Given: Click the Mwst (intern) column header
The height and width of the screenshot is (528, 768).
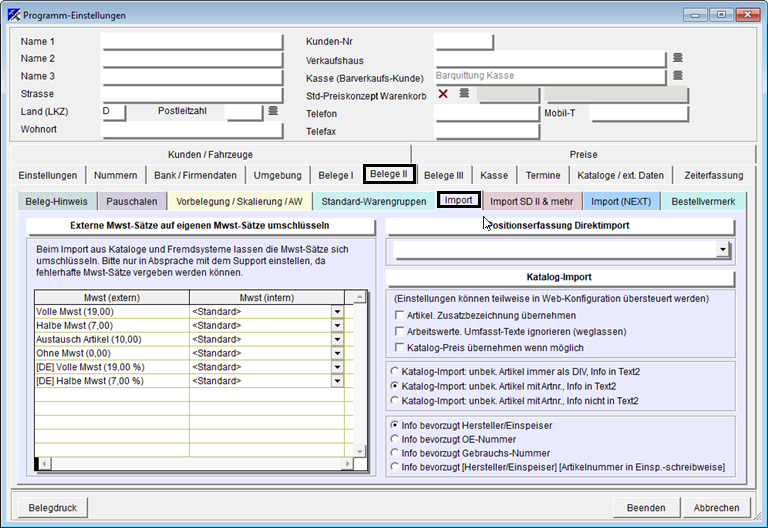Looking at the screenshot, I should 267,297.
